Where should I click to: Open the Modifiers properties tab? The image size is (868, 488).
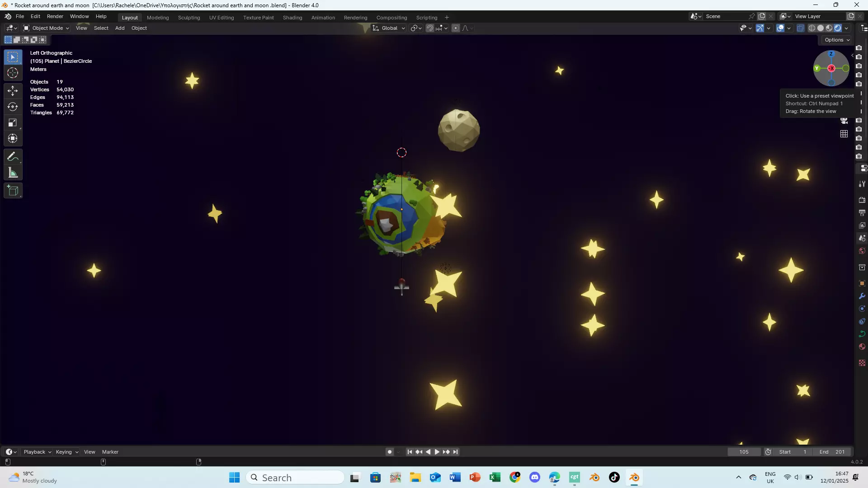point(862,296)
